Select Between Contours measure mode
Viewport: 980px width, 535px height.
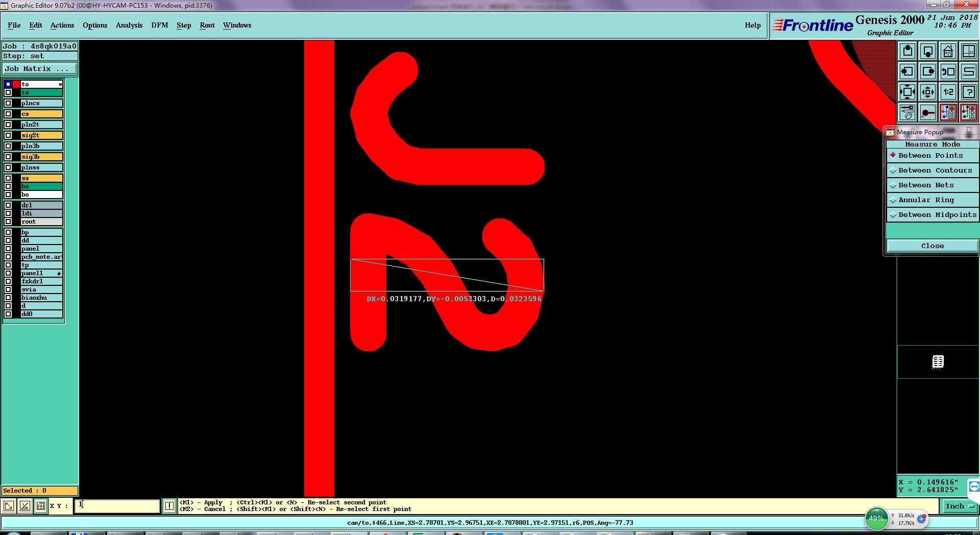click(933, 171)
